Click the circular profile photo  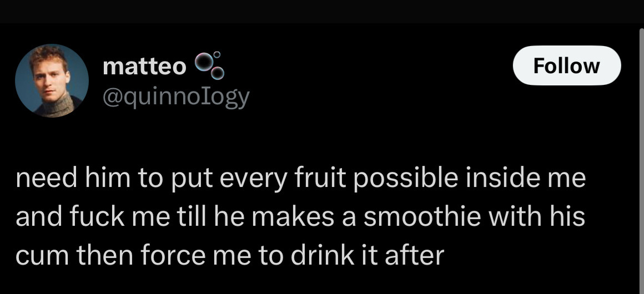coord(52,81)
